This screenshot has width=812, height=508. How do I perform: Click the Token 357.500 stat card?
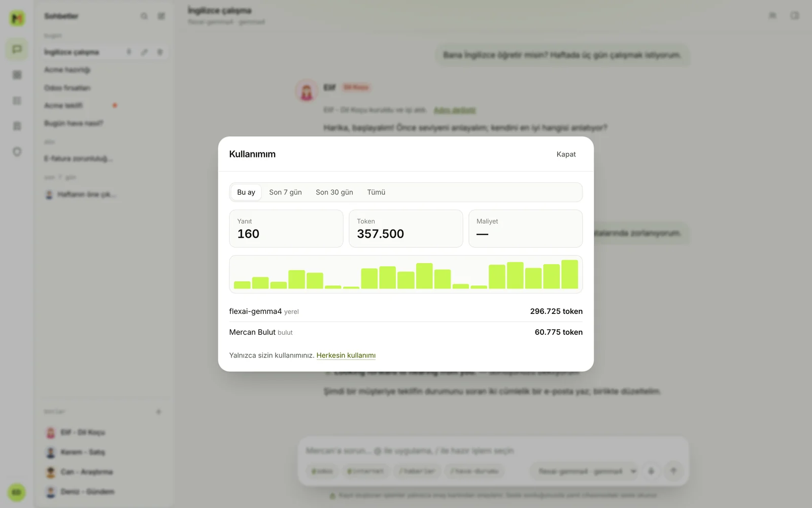(406, 229)
